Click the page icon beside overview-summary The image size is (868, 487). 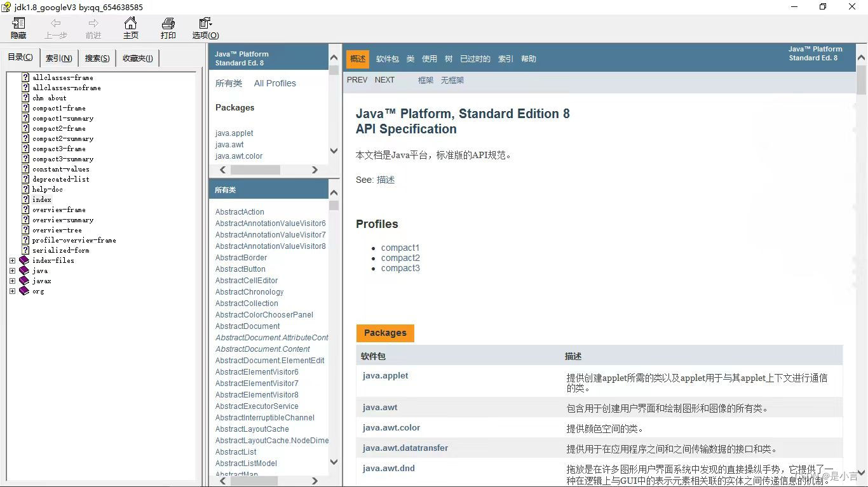point(25,220)
